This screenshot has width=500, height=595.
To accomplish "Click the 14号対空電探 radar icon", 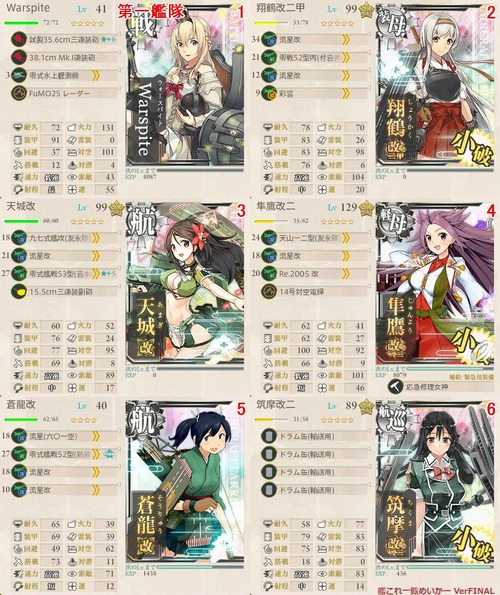I will (269, 291).
